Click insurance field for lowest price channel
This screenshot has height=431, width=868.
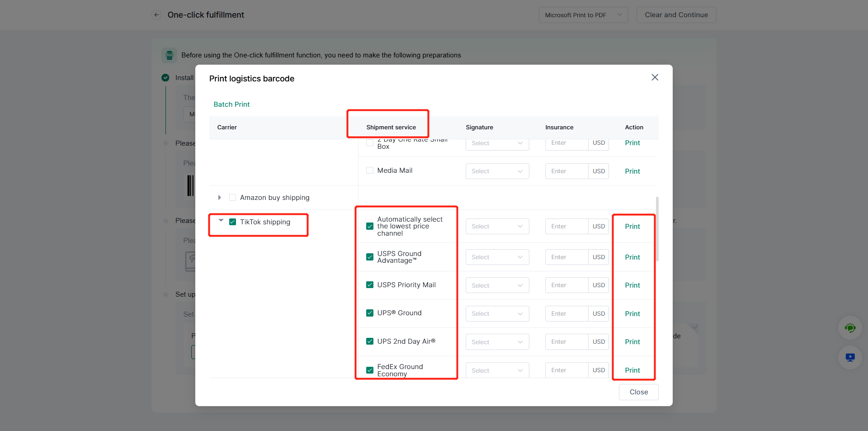[567, 227]
